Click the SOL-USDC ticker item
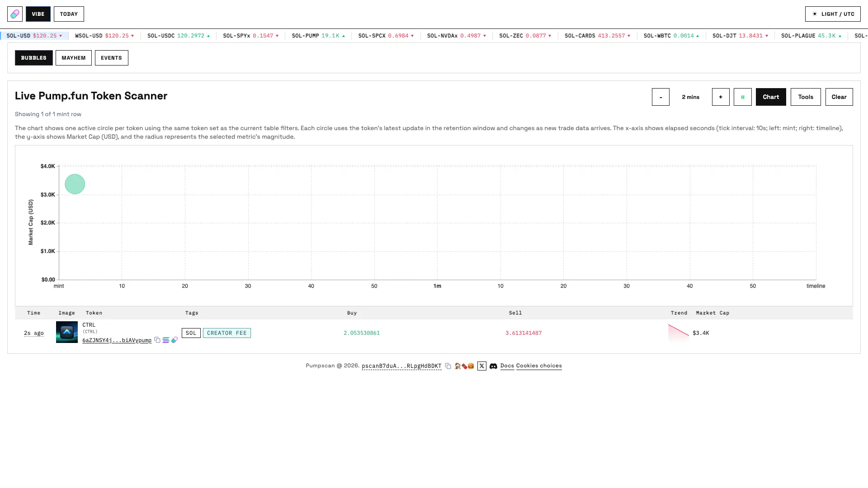868x488 pixels. pos(179,36)
